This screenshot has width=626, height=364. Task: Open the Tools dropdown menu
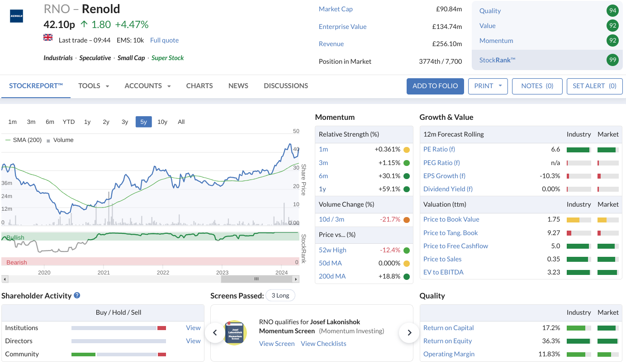click(x=94, y=86)
